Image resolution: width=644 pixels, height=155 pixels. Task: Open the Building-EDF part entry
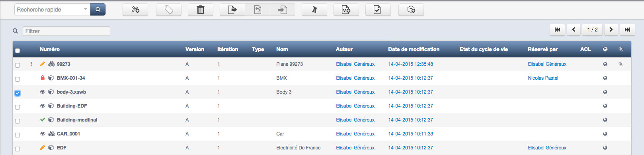pos(72,106)
